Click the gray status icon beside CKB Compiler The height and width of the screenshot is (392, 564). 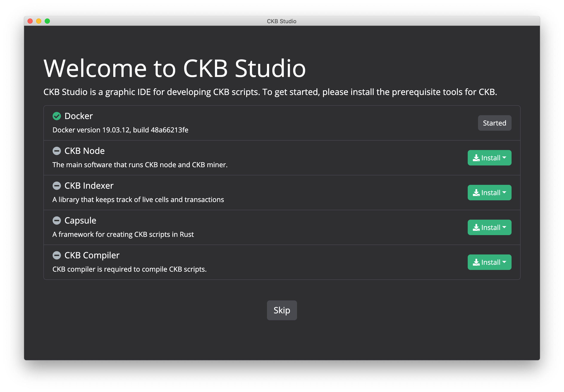57,256
